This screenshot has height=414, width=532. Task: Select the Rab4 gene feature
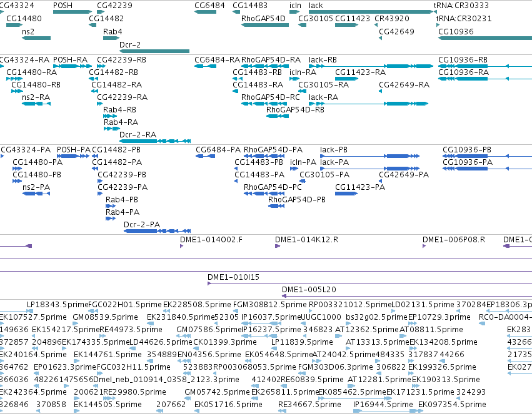(x=111, y=38)
